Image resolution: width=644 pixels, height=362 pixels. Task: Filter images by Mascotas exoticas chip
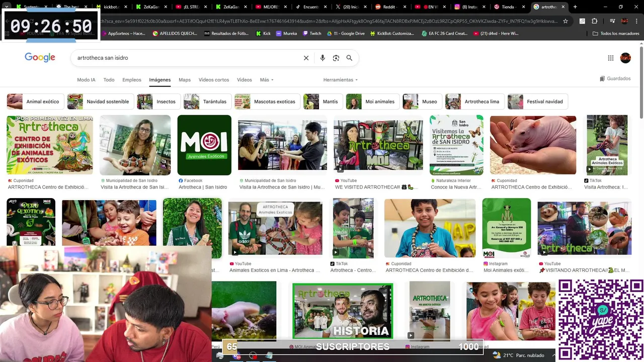(x=267, y=102)
